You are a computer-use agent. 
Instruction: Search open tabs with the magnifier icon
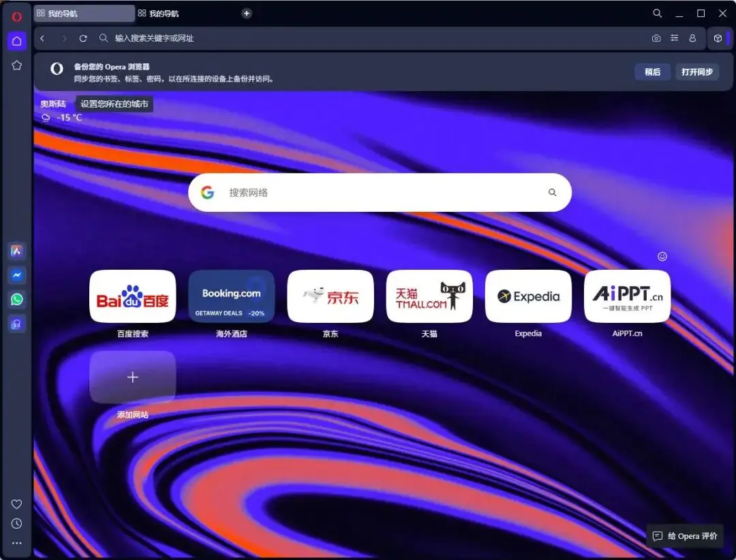[657, 13]
